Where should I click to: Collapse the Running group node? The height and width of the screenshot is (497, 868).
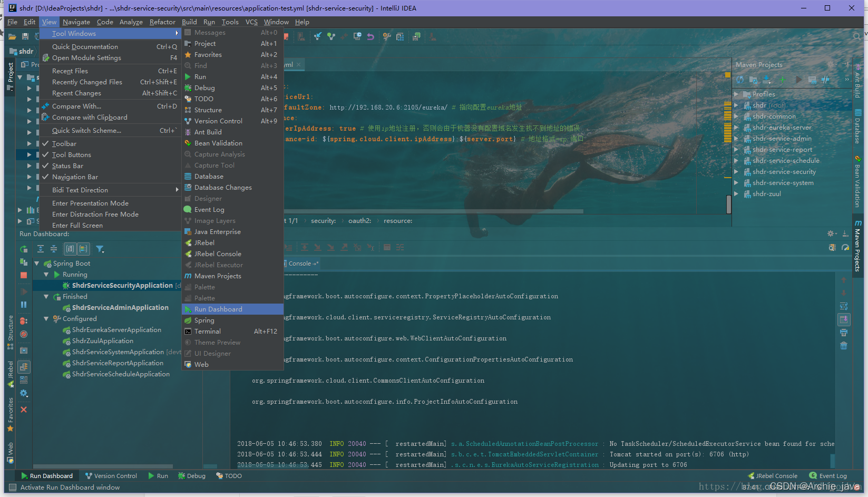[x=46, y=275]
